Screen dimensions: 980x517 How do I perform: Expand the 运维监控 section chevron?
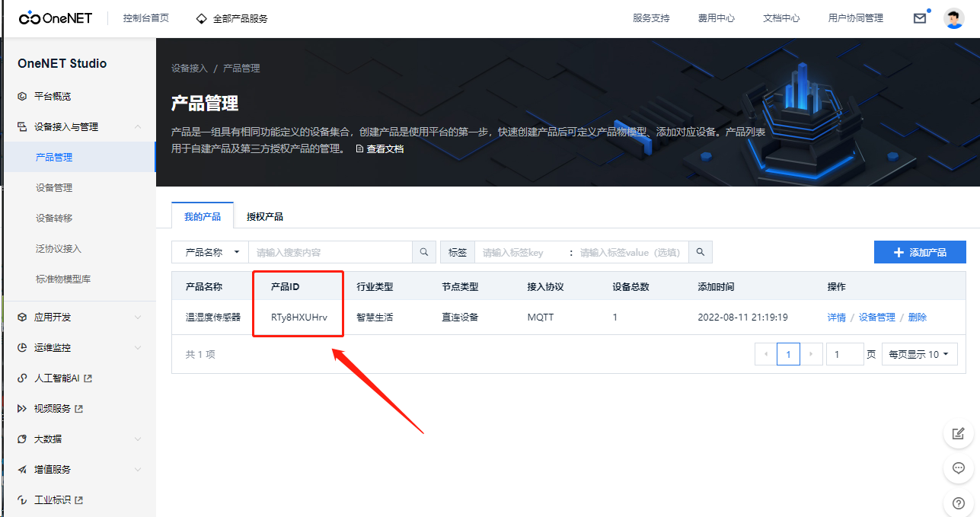click(x=138, y=348)
